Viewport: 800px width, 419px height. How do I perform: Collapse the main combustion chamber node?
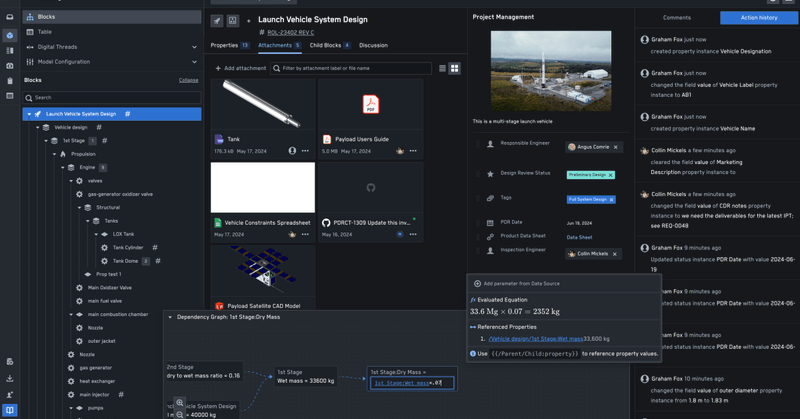pos(71,314)
